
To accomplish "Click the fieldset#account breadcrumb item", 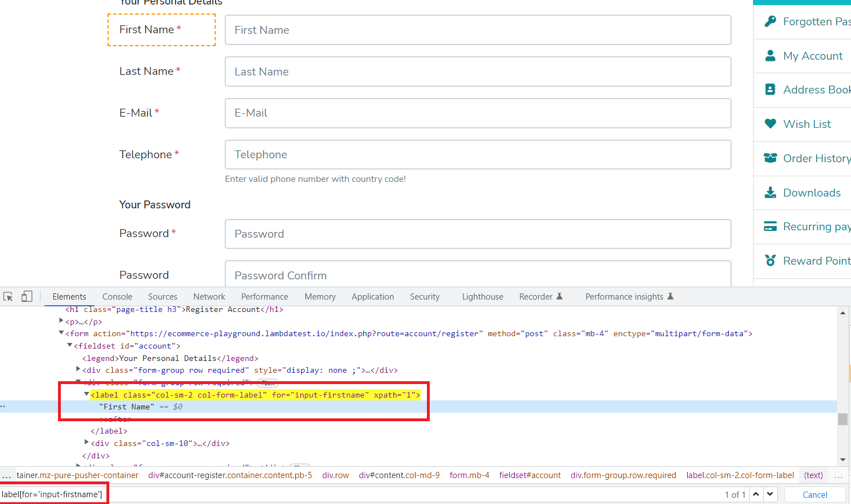I will click(529, 475).
